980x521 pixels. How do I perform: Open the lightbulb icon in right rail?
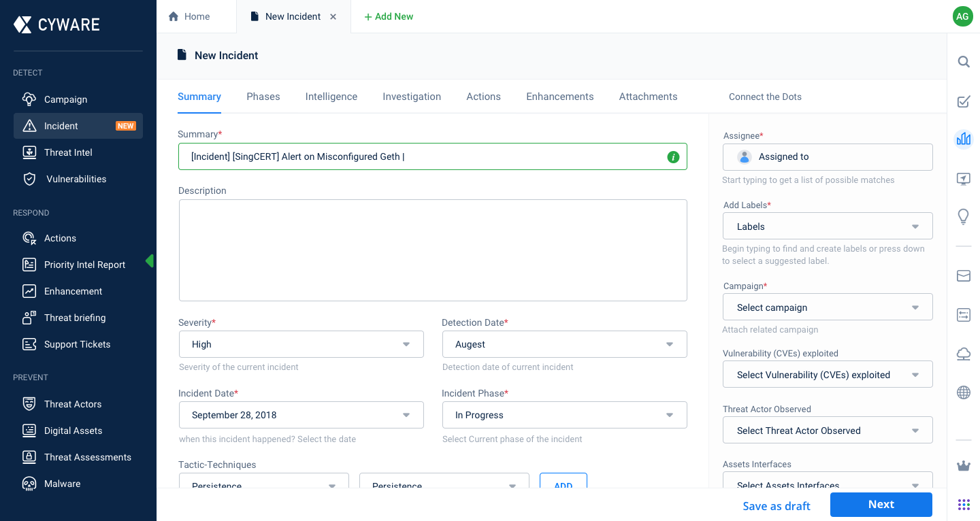click(964, 216)
